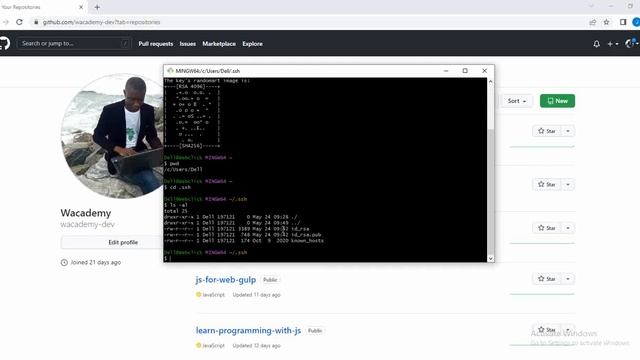The width and height of the screenshot is (640, 360).
Task: Open the Sort dropdown
Action: [x=517, y=101]
